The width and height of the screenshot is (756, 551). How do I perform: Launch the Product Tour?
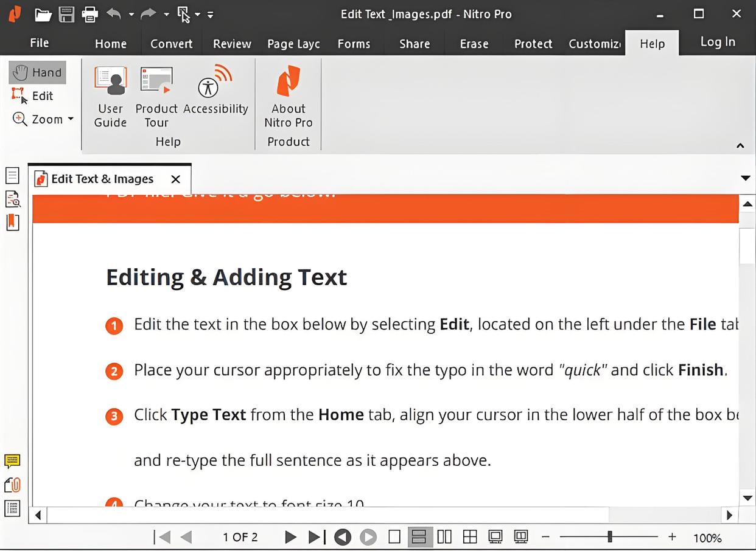tap(156, 96)
